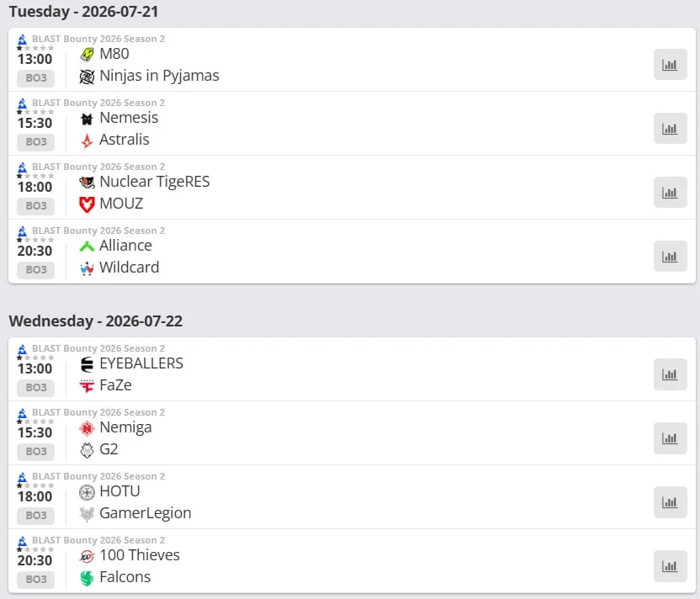Open stats icon for Alliance vs Wildcard match
This screenshot has height=599, width=700.
pyautogui.click(x=670, y=256)
